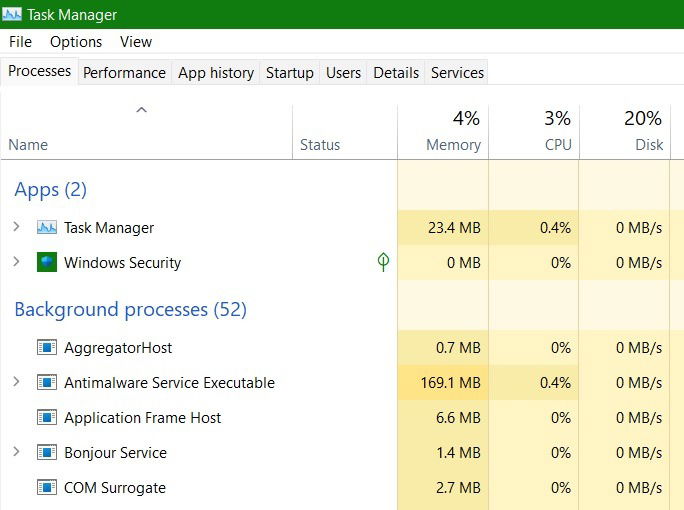Click the Antimalware Service Executable icon
The width and height of the screenshot is (684, 510).
click(47, 382)
